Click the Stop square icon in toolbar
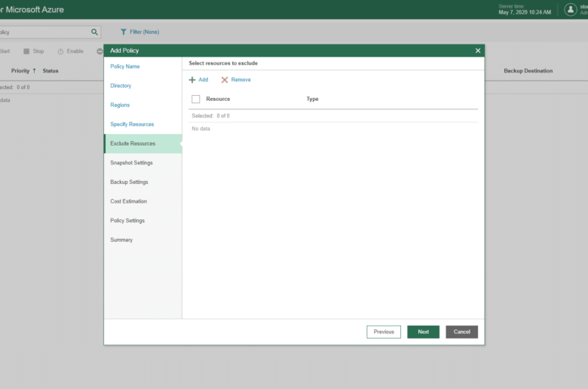 point(26,51)
